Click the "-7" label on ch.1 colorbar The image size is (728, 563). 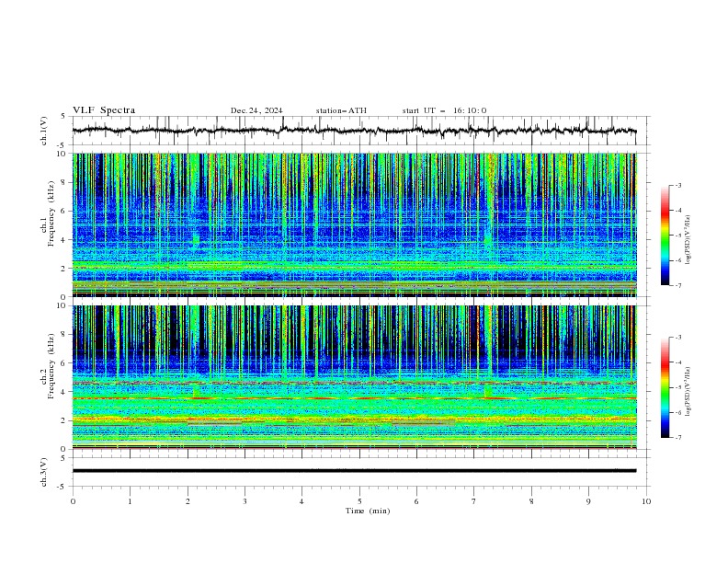click(x=678, y=286)
